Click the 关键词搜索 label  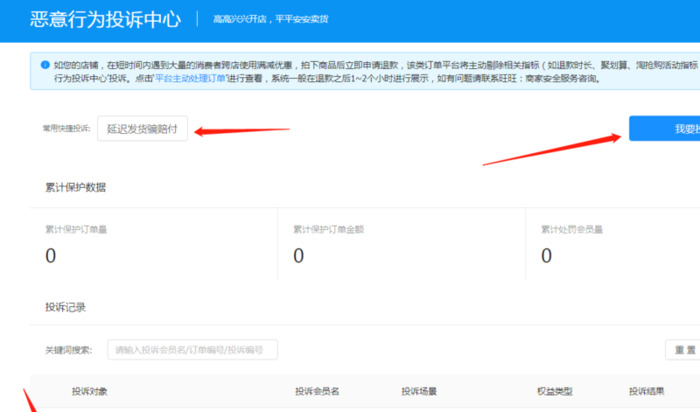tap(68, 350)
